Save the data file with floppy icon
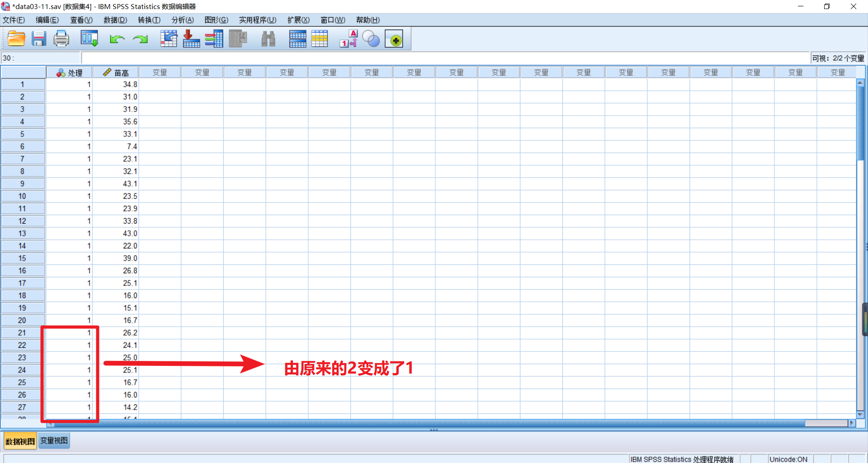 (39, 39)
